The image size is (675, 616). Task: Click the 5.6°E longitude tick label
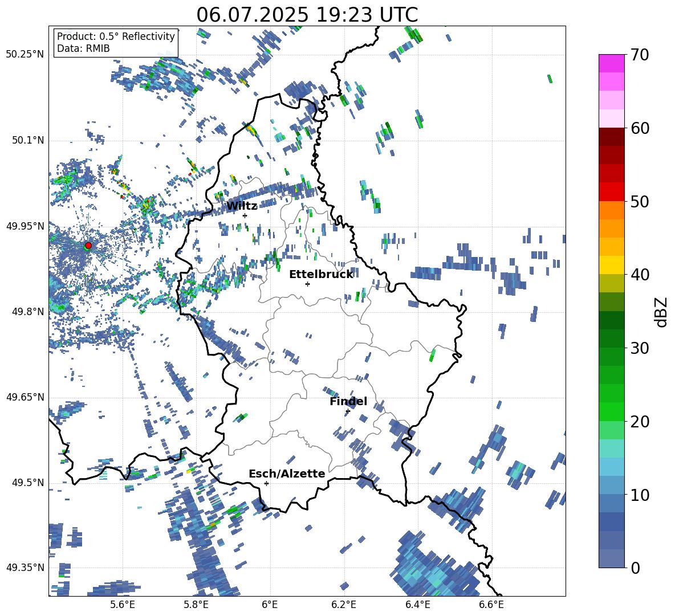coord(123,605)
